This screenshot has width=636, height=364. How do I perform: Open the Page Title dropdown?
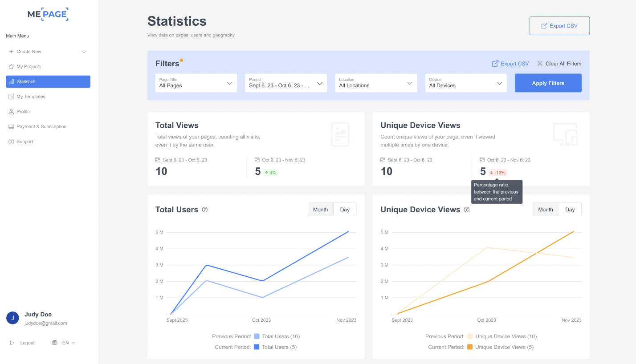pyautogui.click(x=196, y=83)
